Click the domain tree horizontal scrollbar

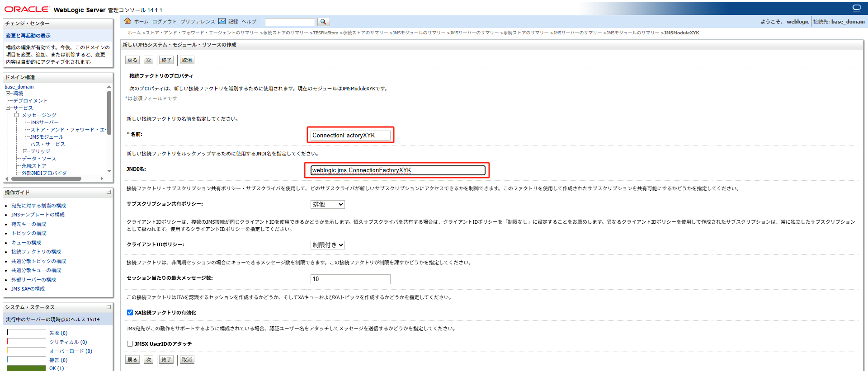pyautogui.click(x=46, y=178)
